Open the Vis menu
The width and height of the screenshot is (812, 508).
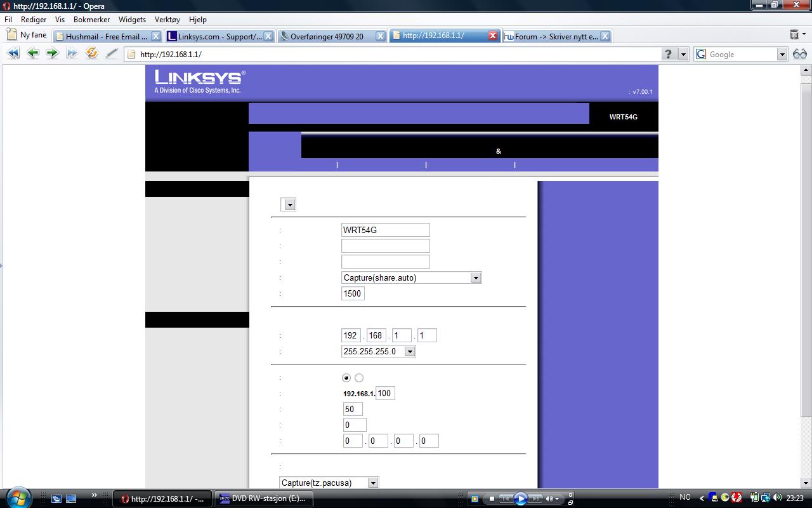(x=60, y=20)
